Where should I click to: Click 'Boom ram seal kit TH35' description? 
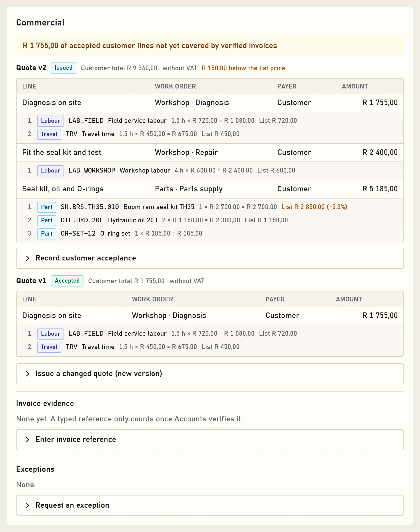click(x=159, y=207)
